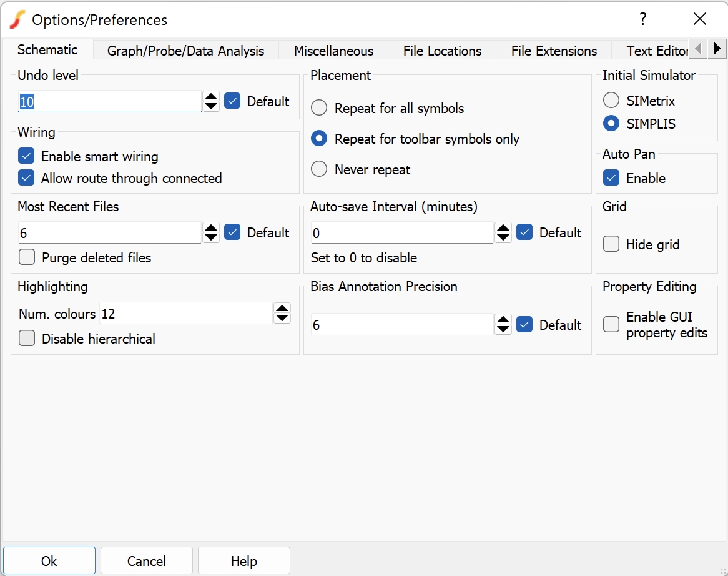Toggle Default checkbox for Auto-save Interval

click(524, 232)
